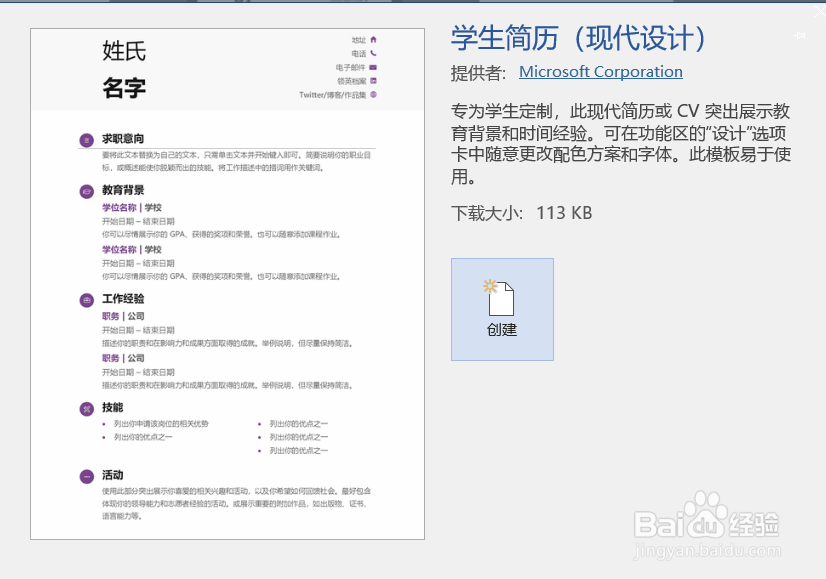
Task: Click the 求职意向 heading in the preview
Action: click(x=123, y=139)
